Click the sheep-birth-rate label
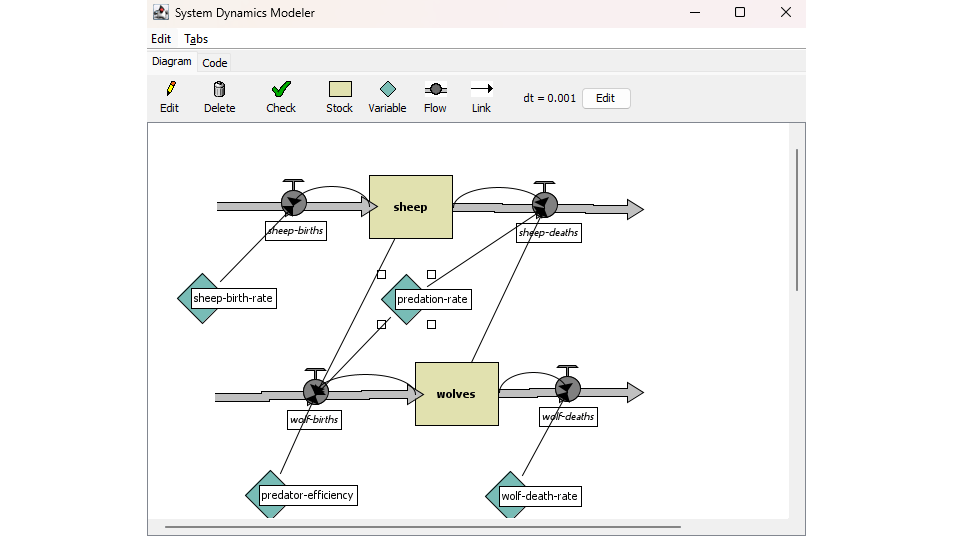 [233, 298]
